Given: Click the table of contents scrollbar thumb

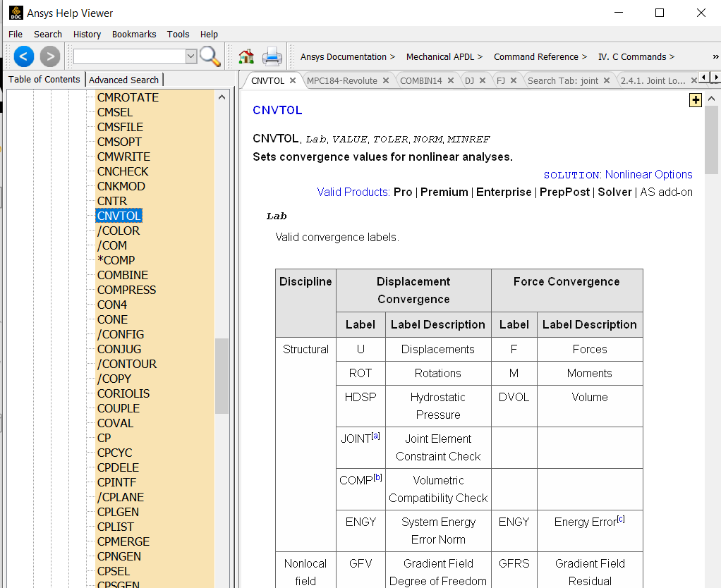Looking at the screenshot, I should 222,375.
